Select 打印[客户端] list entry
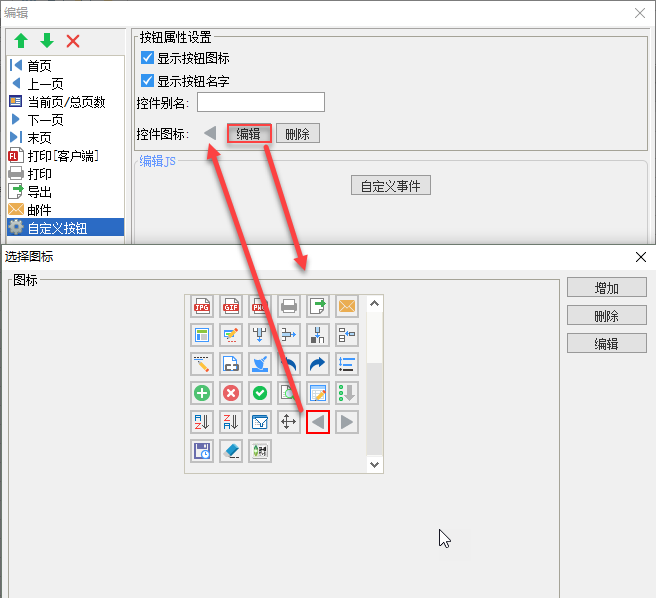 click(65, 156)
